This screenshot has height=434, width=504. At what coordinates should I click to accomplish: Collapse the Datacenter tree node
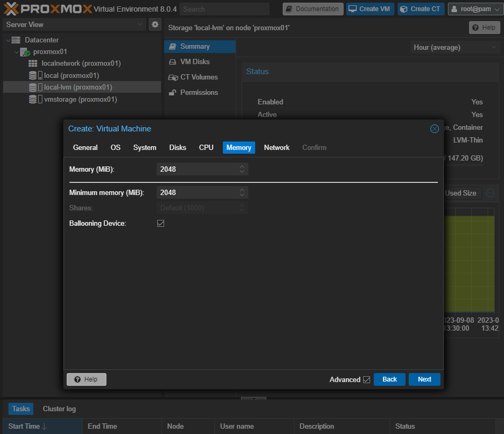click(x=8, y=40)
